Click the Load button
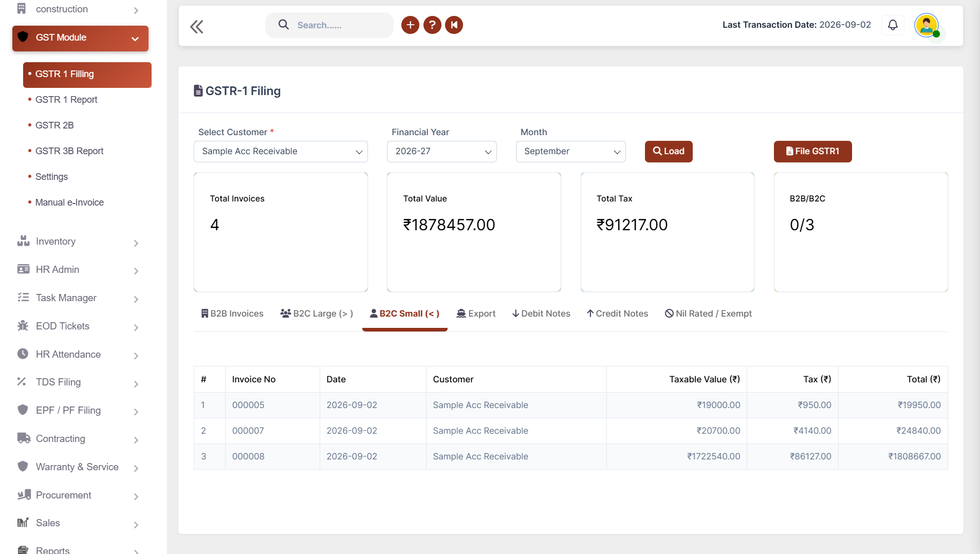The image size is (980, 554). (669, 152)
